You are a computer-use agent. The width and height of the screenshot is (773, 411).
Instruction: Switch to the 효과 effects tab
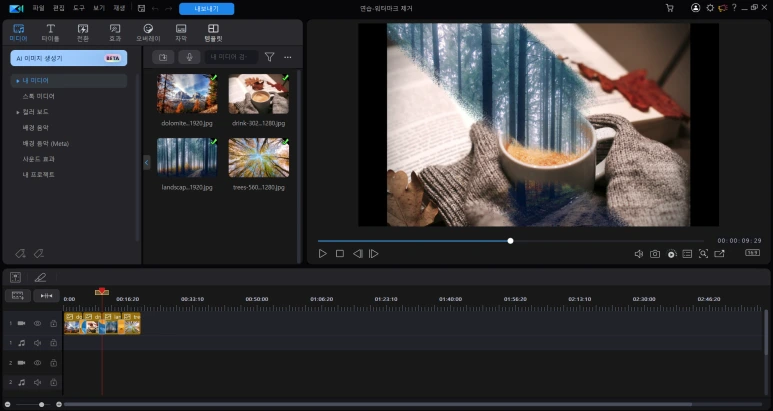pos(115,33)
